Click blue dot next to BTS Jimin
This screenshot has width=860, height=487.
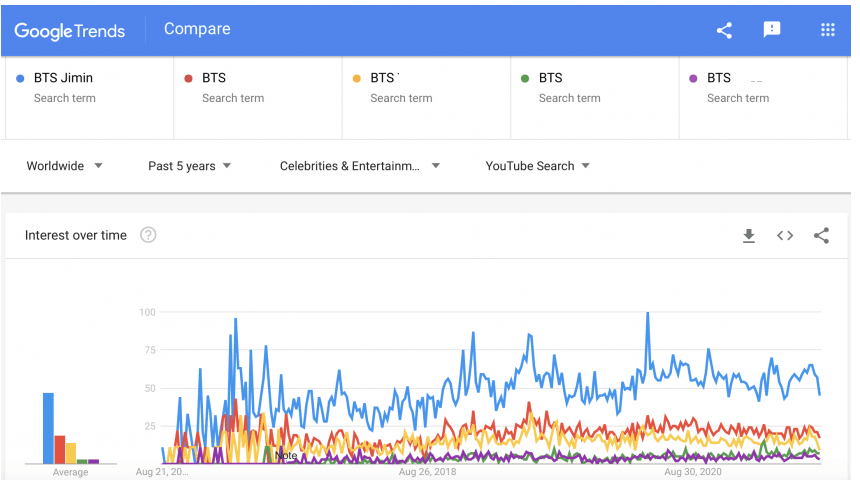tap(20, 78)
